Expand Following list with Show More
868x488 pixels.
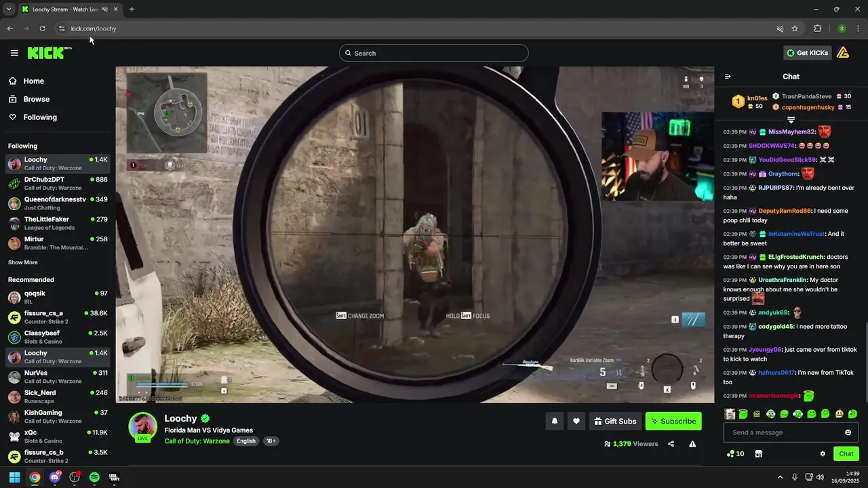pyautogui.click(x=22, y=262)
